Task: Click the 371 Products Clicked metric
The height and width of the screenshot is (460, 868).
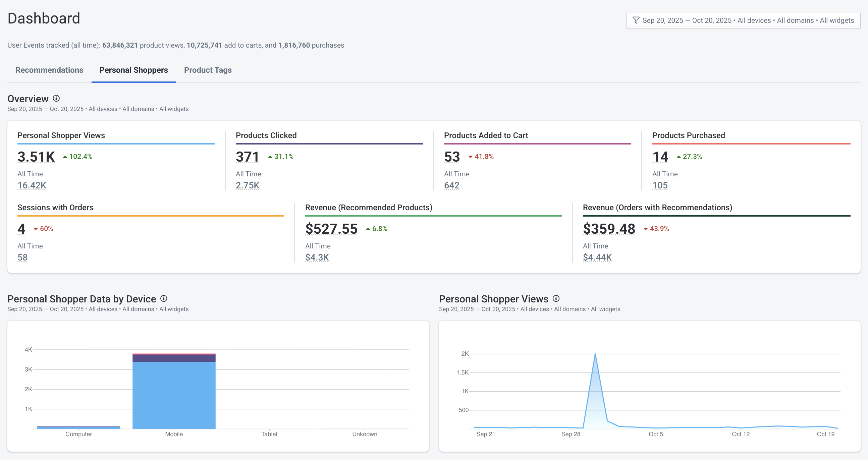Action: point(247,156)
